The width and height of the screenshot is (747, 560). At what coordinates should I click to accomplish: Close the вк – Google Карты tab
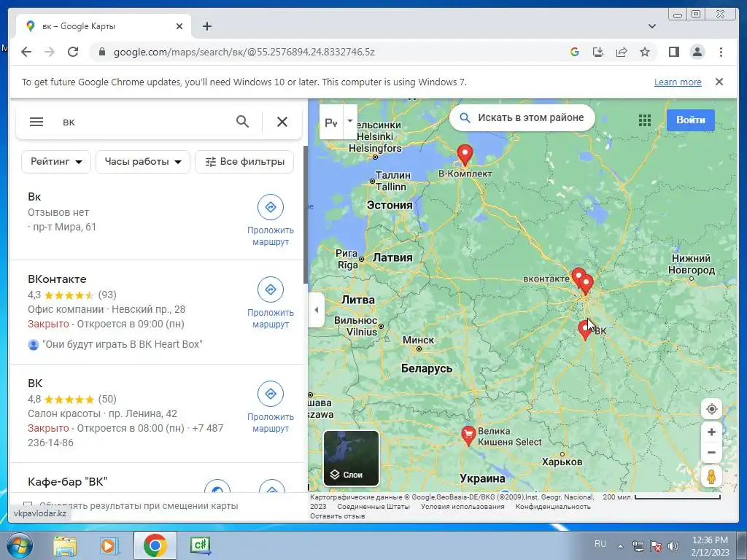[179, 26]
